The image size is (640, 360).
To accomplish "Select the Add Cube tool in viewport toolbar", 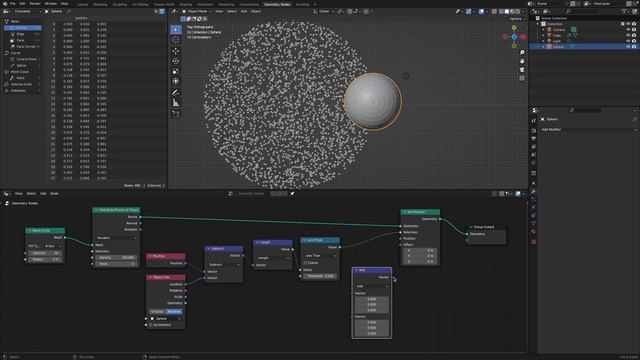I will click(176, 114).
